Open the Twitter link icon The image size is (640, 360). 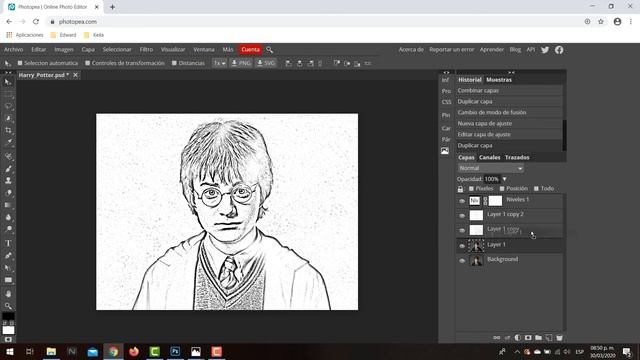click(545, 50)
